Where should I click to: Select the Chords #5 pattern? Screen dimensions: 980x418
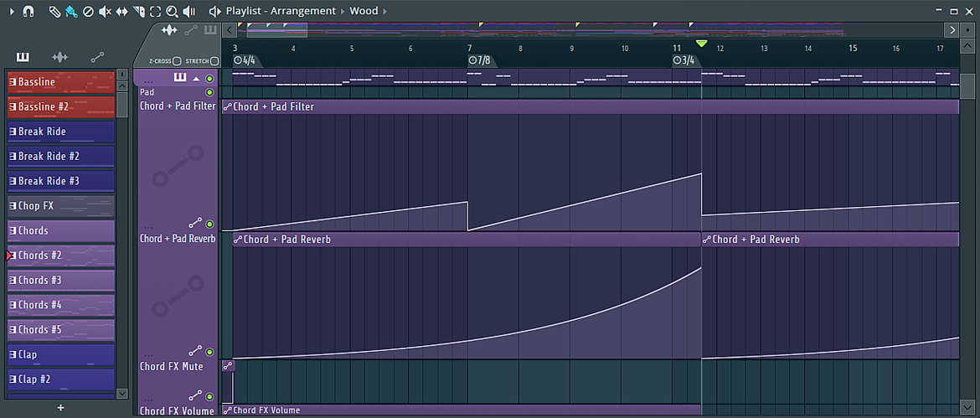60,329
